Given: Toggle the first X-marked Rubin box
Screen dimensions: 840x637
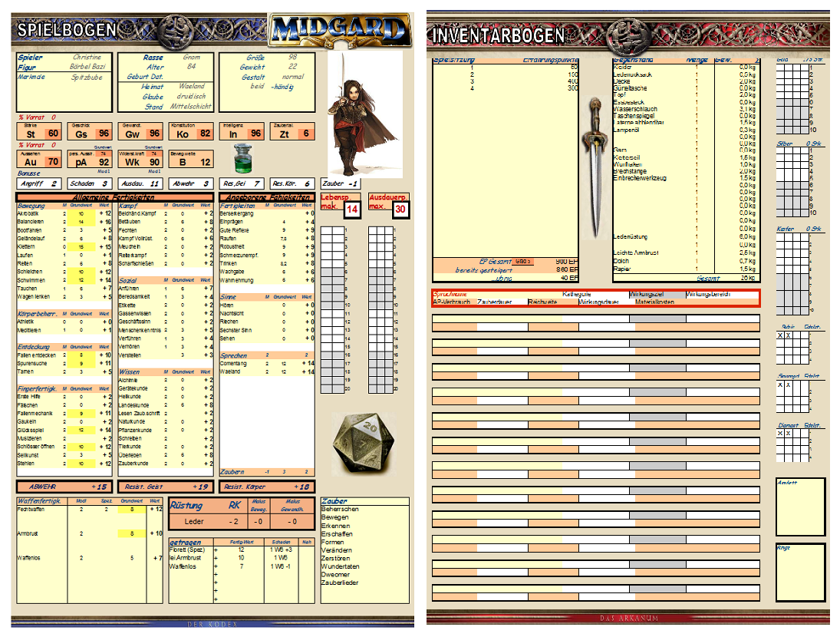Looking at the screenshot, I should coord(780,335).
